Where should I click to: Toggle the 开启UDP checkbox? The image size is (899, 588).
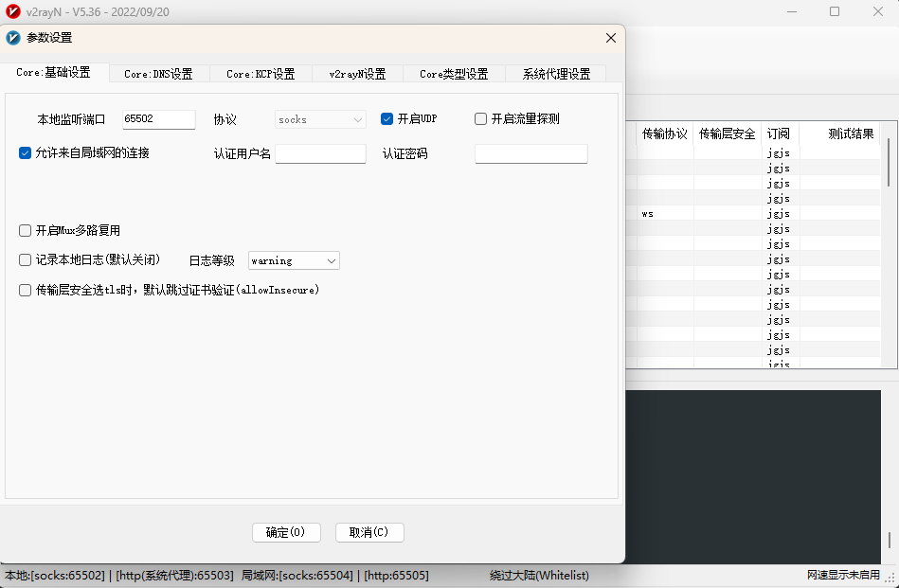click(x=387, y=119)
